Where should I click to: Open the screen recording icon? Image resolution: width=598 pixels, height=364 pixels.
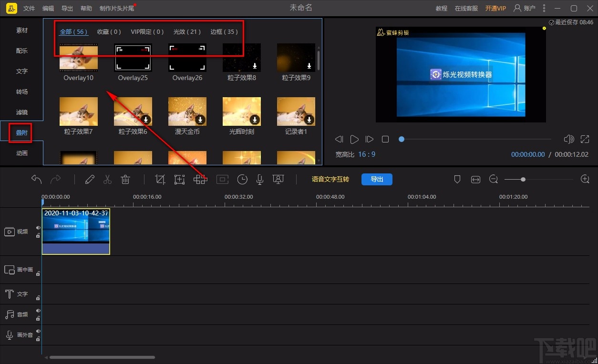tap(278, 179)
